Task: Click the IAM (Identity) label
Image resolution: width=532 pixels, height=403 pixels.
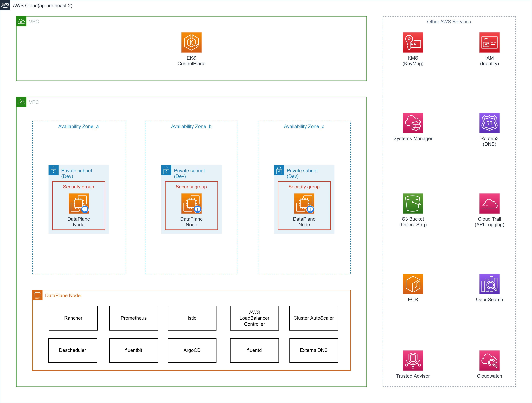Action: pos(489,61)
